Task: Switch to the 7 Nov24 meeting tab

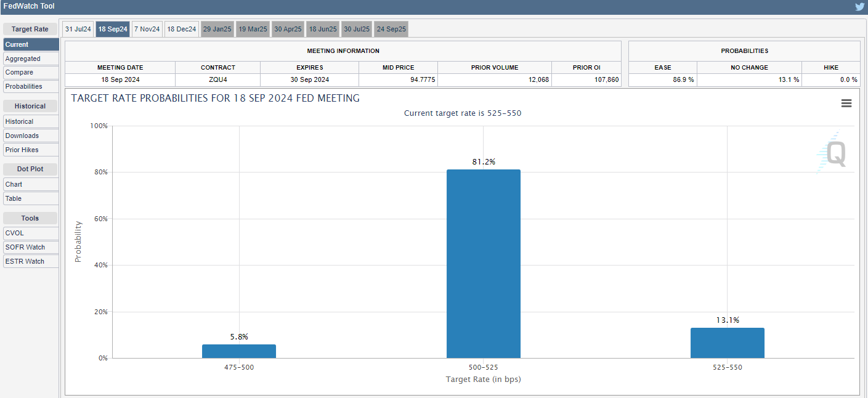Action: tap(147, 29)
